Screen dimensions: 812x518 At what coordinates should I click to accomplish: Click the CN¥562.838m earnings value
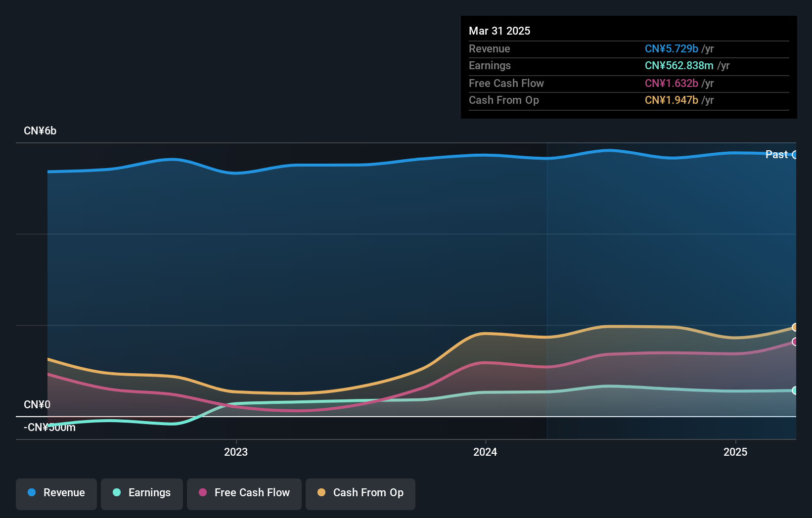pyautogui.click(x=679, y=65)
